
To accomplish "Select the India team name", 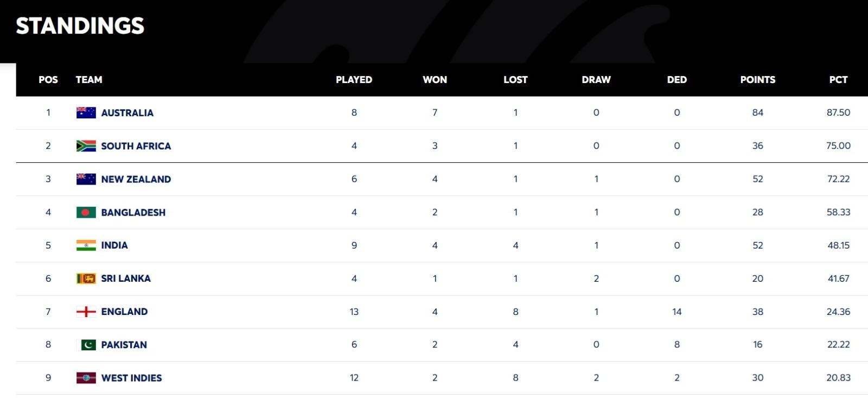I will pyautogui.click(x=114, y=245).
